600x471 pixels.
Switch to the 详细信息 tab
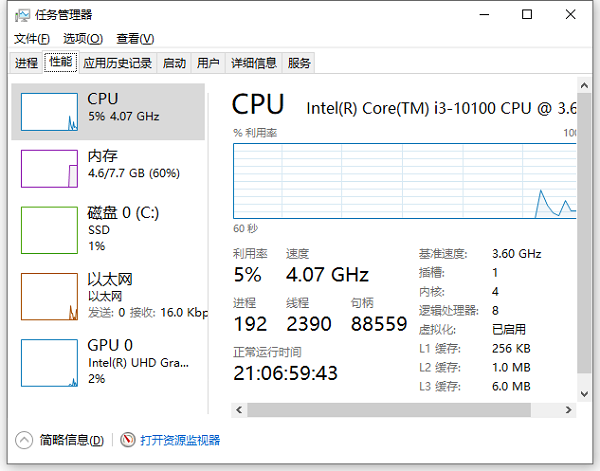254,63
